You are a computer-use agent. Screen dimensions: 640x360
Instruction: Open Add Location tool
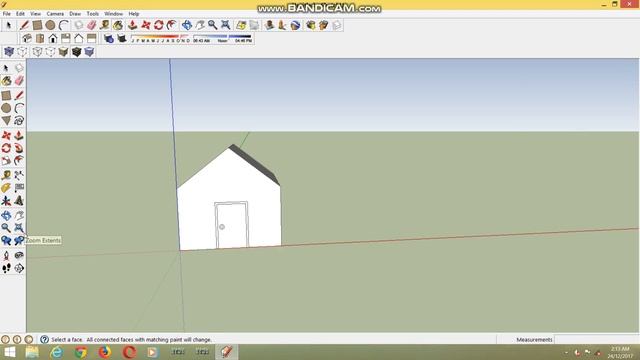point(241,25)
